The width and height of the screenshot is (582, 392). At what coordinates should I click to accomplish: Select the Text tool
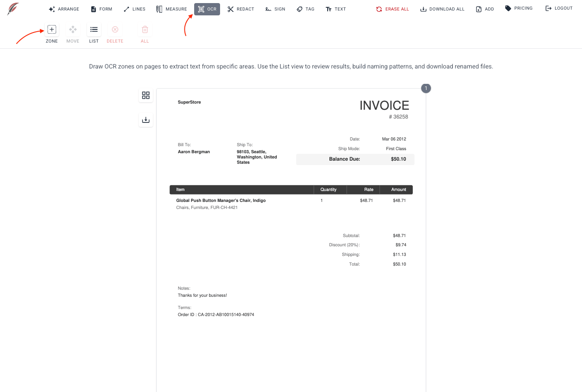click(x=336, y=9)
